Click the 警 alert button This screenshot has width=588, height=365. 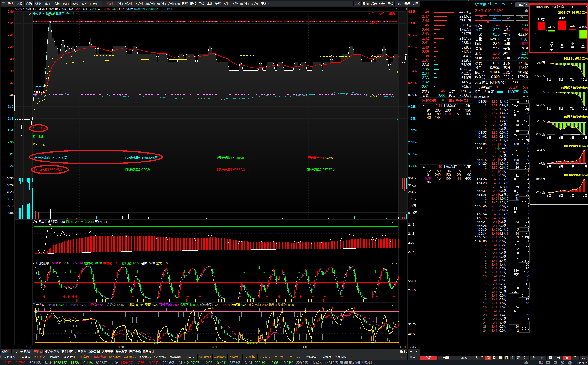pos(522,18)
